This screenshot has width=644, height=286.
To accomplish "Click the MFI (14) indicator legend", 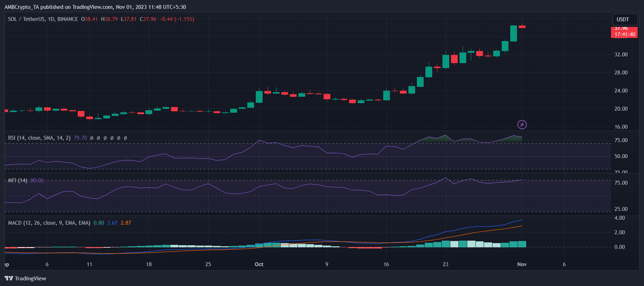I will pos(18,180).
